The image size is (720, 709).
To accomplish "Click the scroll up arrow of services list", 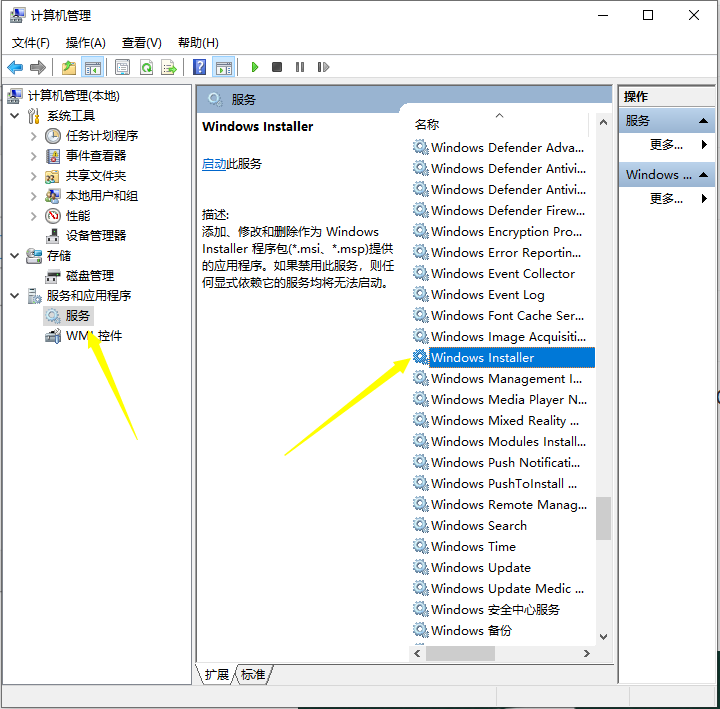I will 603,122.
